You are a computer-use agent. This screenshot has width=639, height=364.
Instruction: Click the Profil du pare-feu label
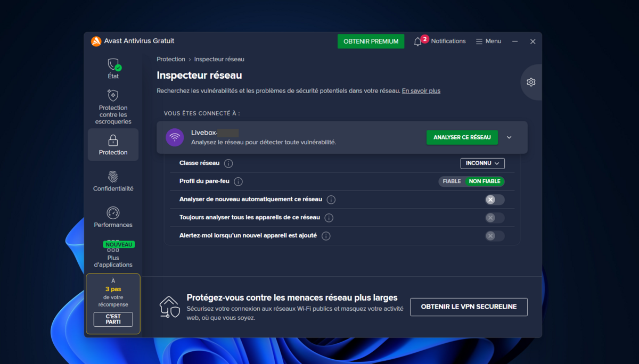pyautogui.click(x=204, y=181)
